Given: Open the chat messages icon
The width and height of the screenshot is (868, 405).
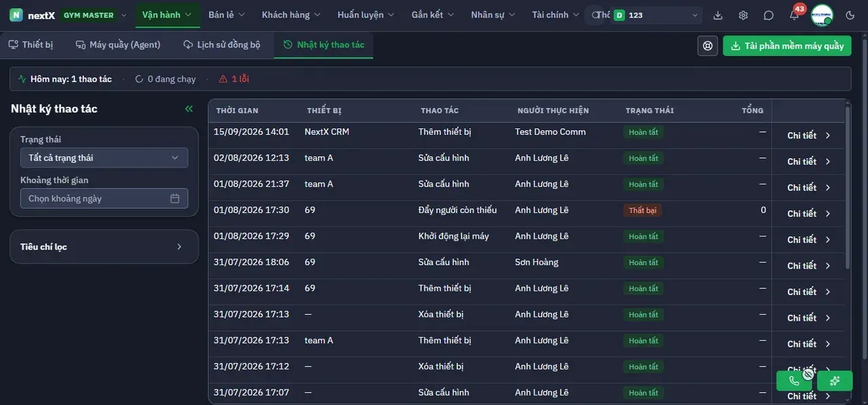Looking at the screenshot, I should 768,15.
